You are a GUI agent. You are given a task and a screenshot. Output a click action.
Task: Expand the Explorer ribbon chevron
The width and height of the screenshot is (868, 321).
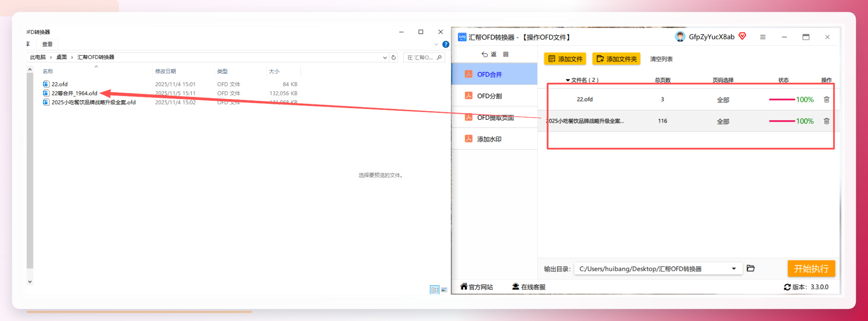pos(436,44)
